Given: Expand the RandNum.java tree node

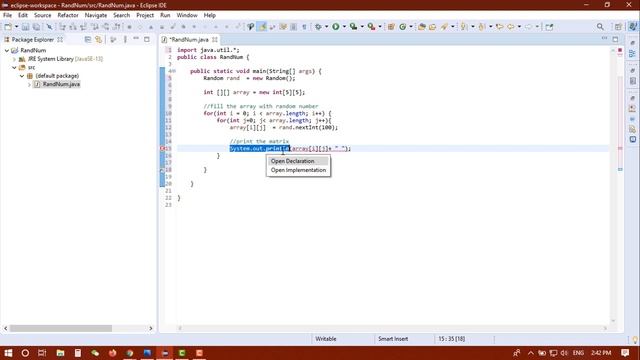Looking at the screenshot, I should (x=29, y=84).
